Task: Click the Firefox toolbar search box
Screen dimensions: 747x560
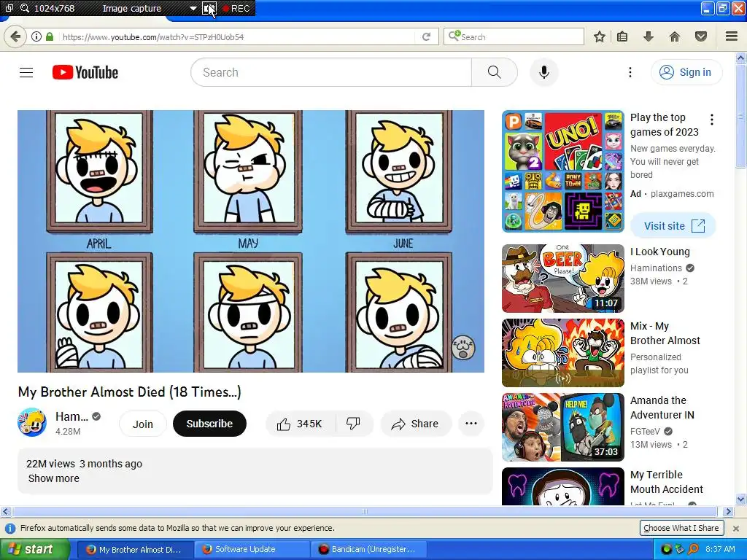Action: point(514,36)
